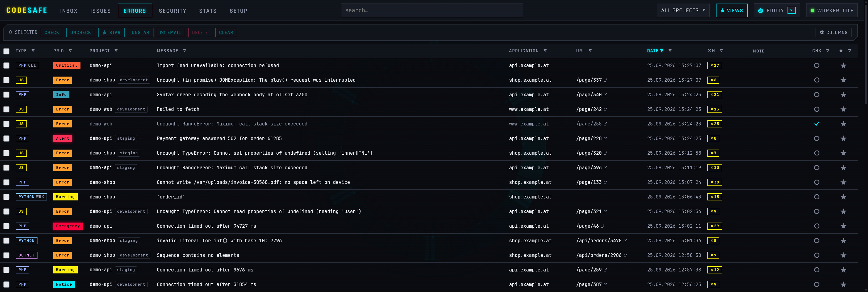Open external link icon next to /page/321
This screenshot has height=292, width=868.
(605, 212)
